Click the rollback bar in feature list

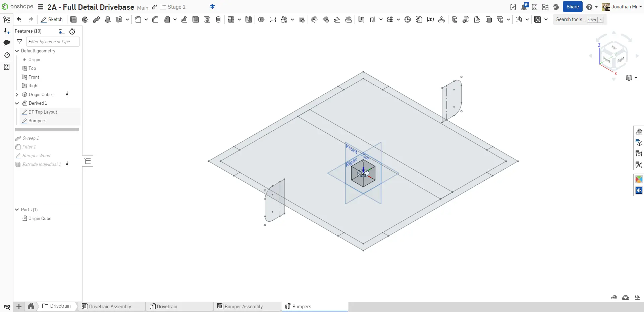pyautogui.click(x=47, y=129)
